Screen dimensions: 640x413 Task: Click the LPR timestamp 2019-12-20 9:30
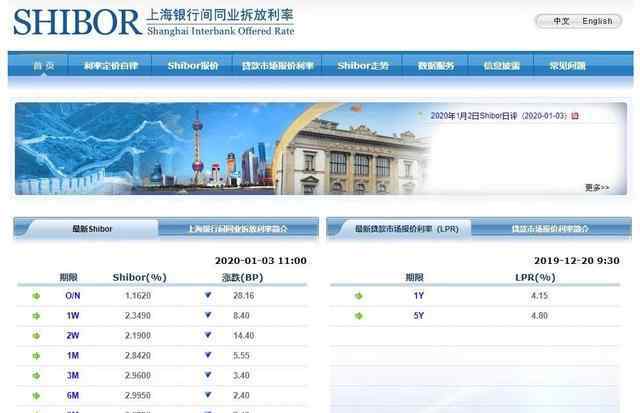coord(577,260)
